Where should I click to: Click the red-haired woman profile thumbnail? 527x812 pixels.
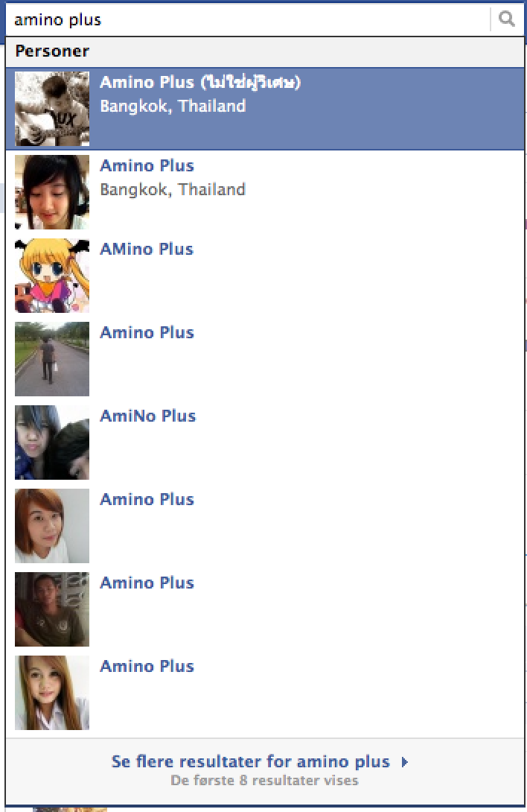(52, 526)
